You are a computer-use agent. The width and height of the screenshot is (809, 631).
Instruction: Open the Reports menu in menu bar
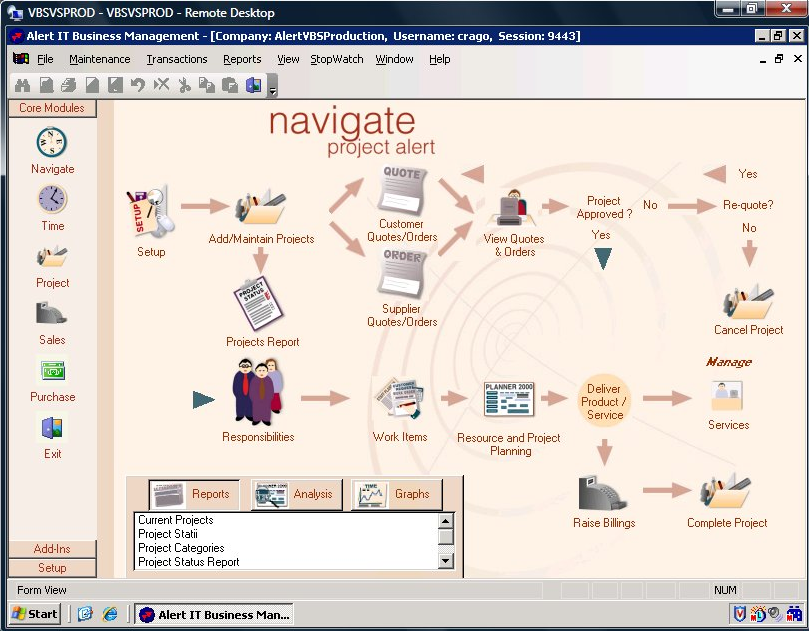242,59
